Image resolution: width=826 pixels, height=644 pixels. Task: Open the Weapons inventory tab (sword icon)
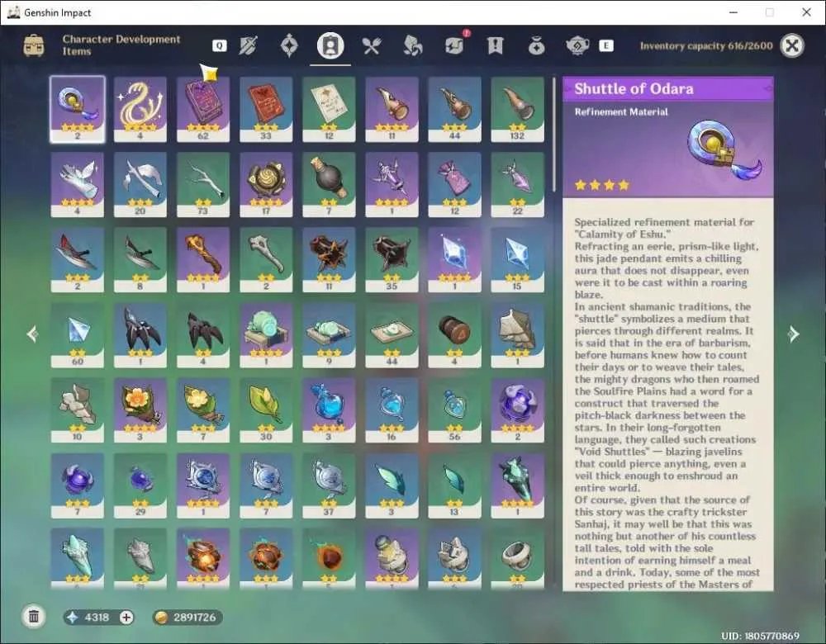(248, 45)
